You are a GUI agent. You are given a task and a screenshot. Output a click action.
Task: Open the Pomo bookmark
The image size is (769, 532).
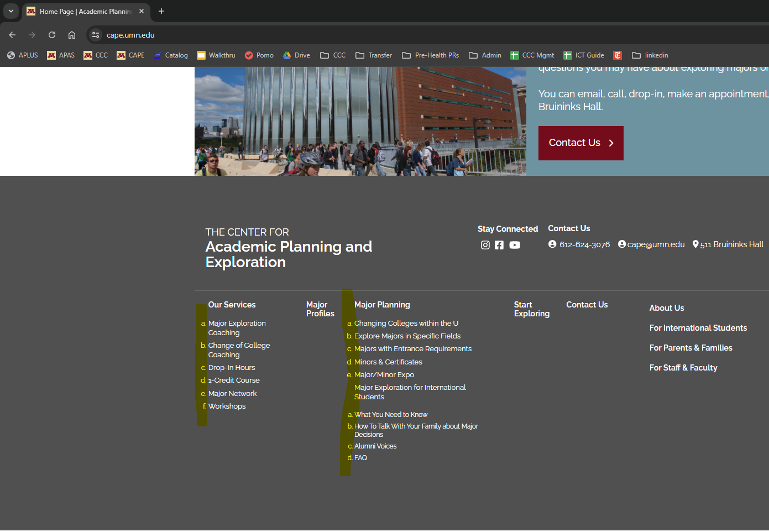click(259, 55)
